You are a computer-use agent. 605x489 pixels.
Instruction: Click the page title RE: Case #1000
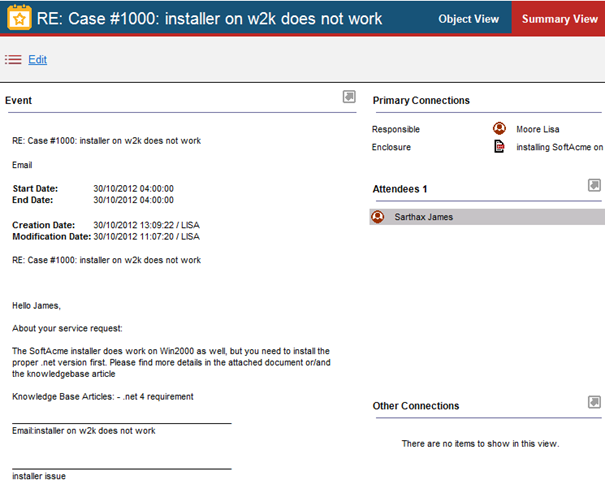click(x=209, y=19)
